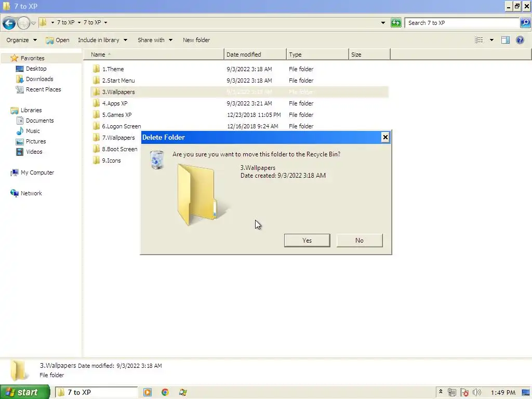Select Libraries in navigation pane

click(x=31, y=110)
